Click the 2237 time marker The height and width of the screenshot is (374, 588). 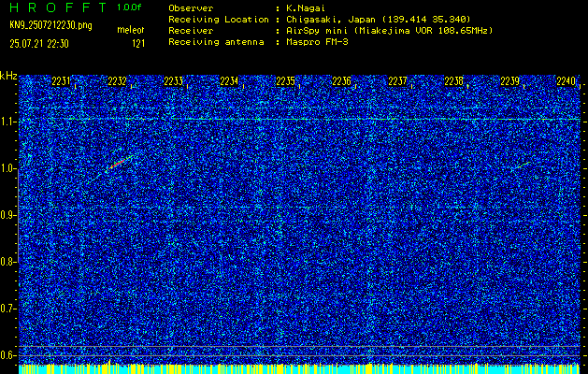pos(397,81)
